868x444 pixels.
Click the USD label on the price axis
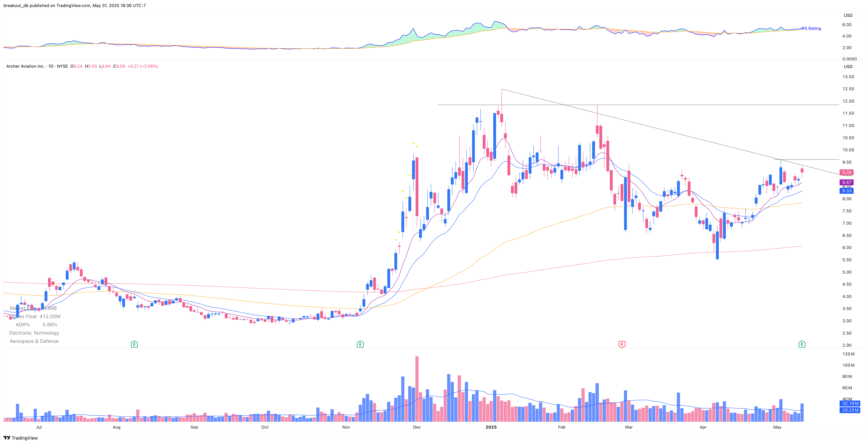coord(848,66)
